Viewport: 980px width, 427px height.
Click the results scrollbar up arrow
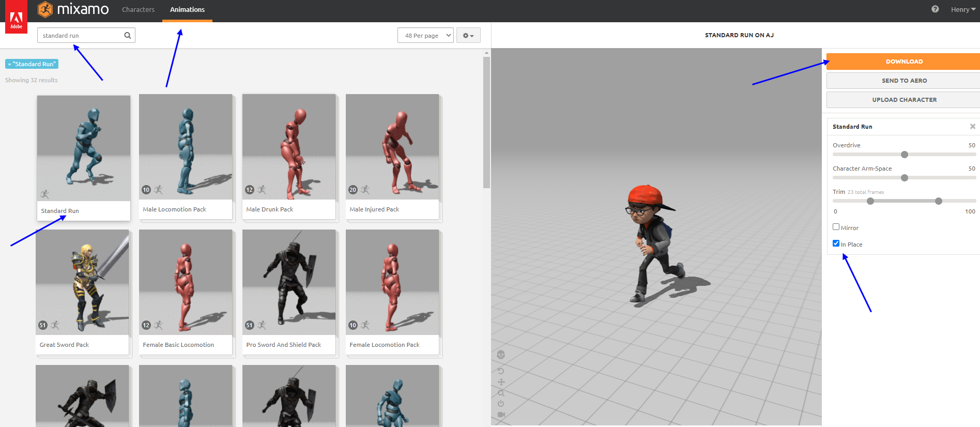coord(486,53)
